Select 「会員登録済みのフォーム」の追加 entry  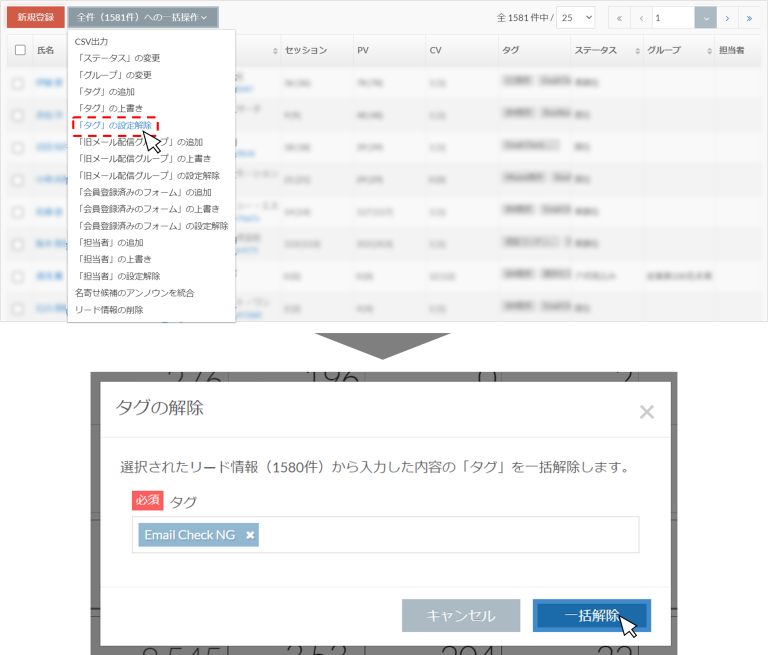point(143,192)
